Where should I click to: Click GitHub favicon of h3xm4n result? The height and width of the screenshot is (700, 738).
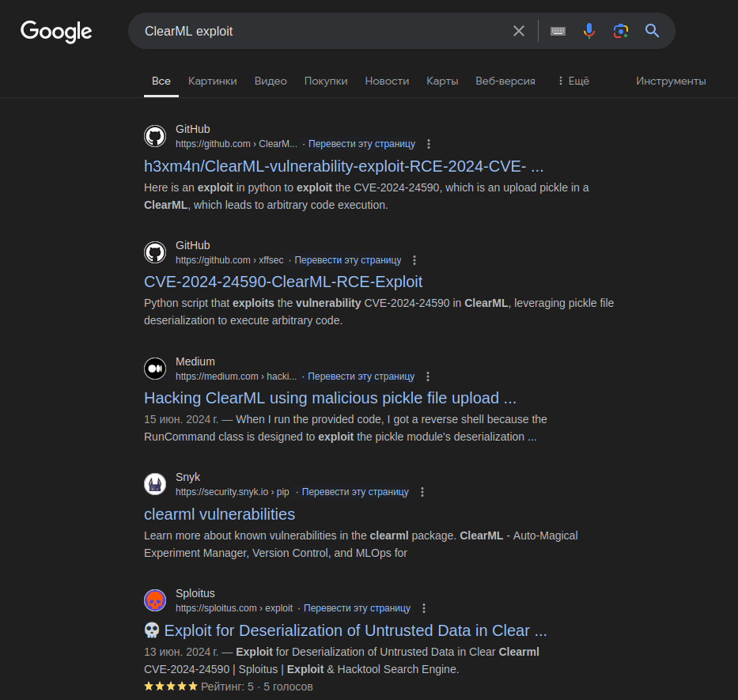click(x=155, y=136)
